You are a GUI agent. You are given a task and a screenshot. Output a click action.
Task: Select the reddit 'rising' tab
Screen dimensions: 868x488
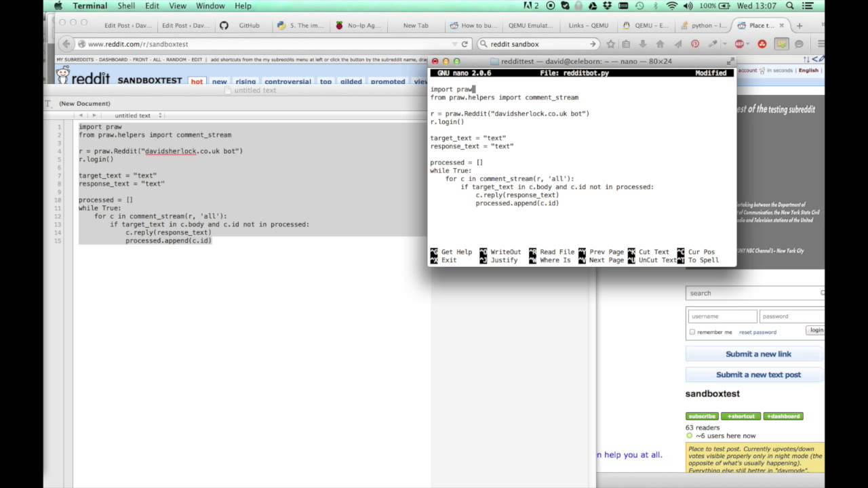pyautogui.click(x=245, y=81)
